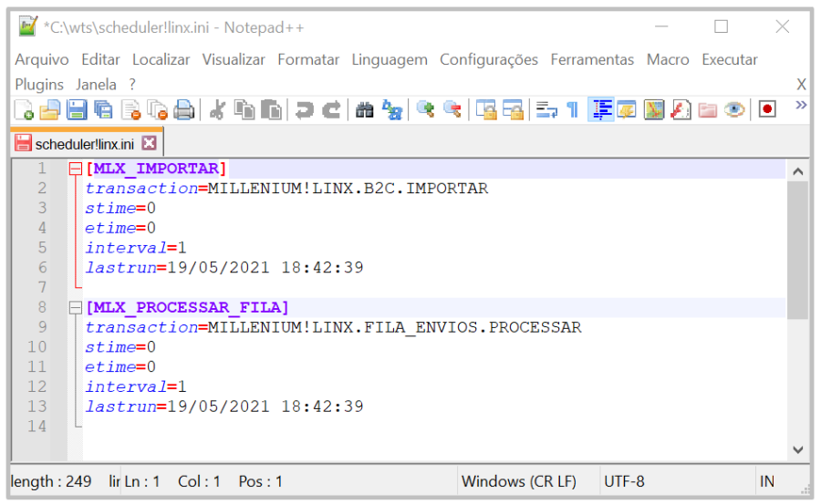Open the Linguagem menu
Image resolution: width=821 pixels, height=504 pixels.
point(390,59)
